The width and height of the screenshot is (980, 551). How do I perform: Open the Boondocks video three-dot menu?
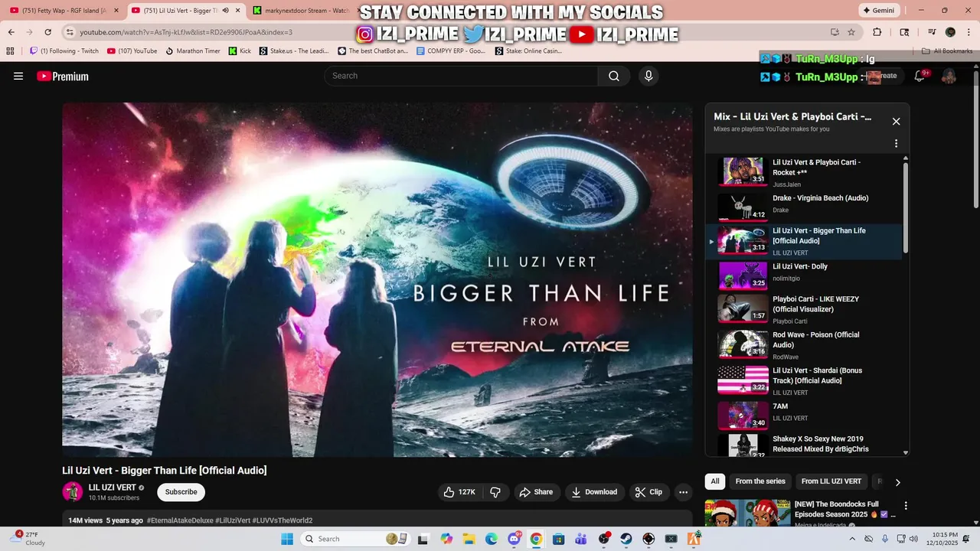(906, 506)
